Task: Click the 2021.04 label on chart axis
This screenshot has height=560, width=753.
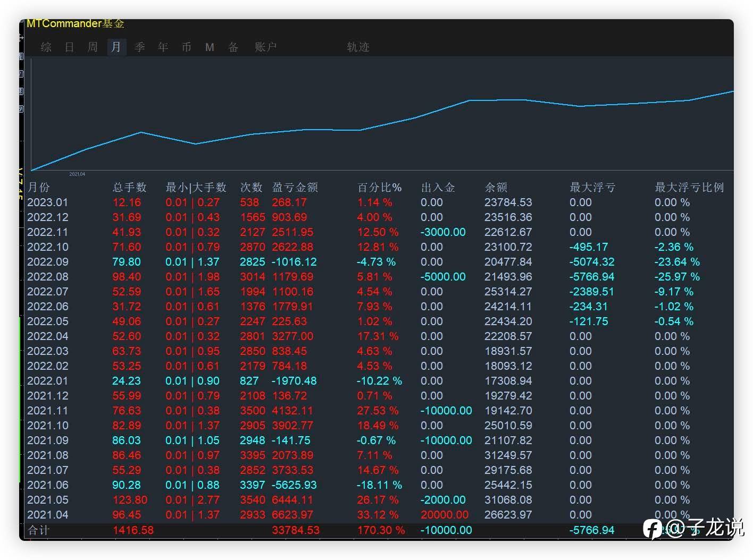Action: coord(77,174)
